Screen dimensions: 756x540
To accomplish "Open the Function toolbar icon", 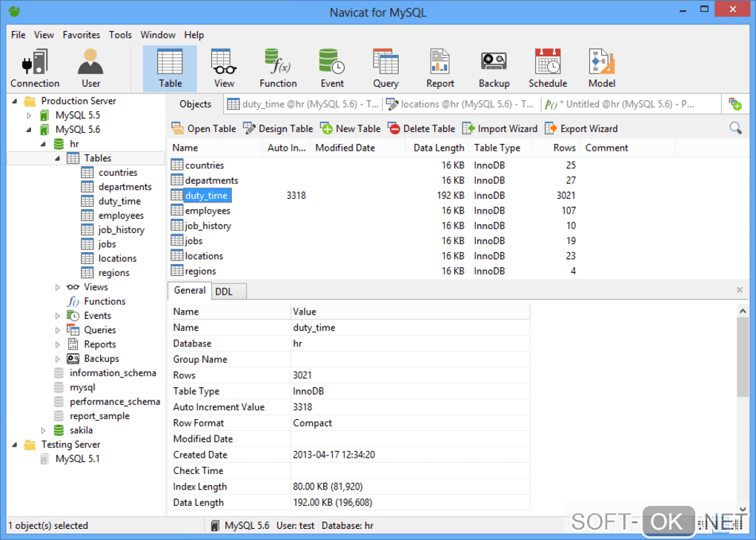I will pyautogui.click(x=278, y=68).
